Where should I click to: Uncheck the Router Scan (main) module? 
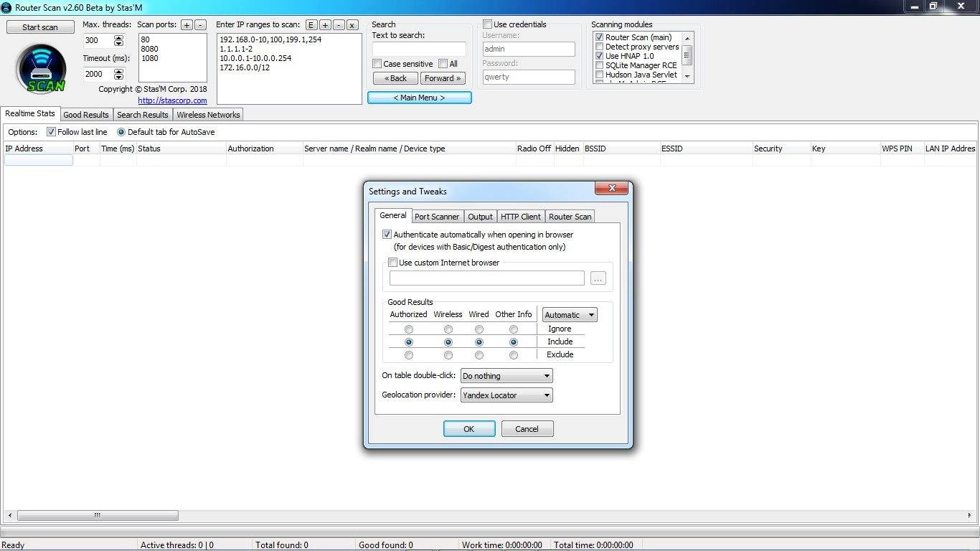point(599,37)
